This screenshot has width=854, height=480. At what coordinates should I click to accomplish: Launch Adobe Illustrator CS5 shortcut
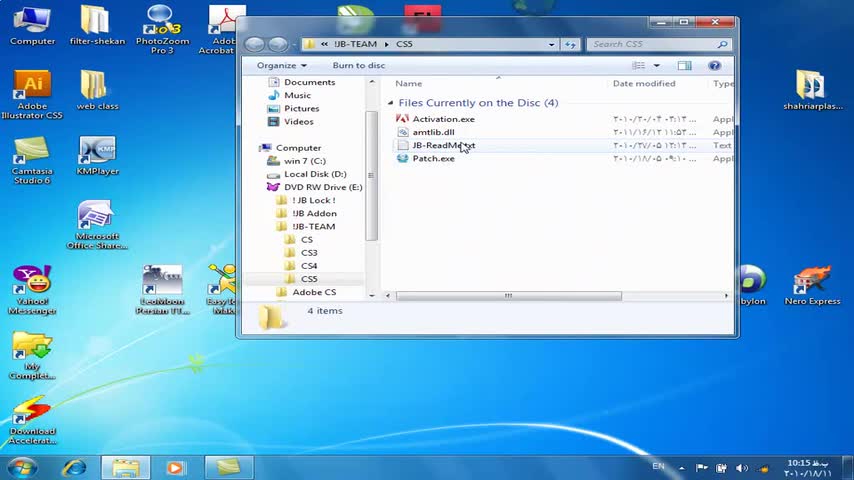32,95
